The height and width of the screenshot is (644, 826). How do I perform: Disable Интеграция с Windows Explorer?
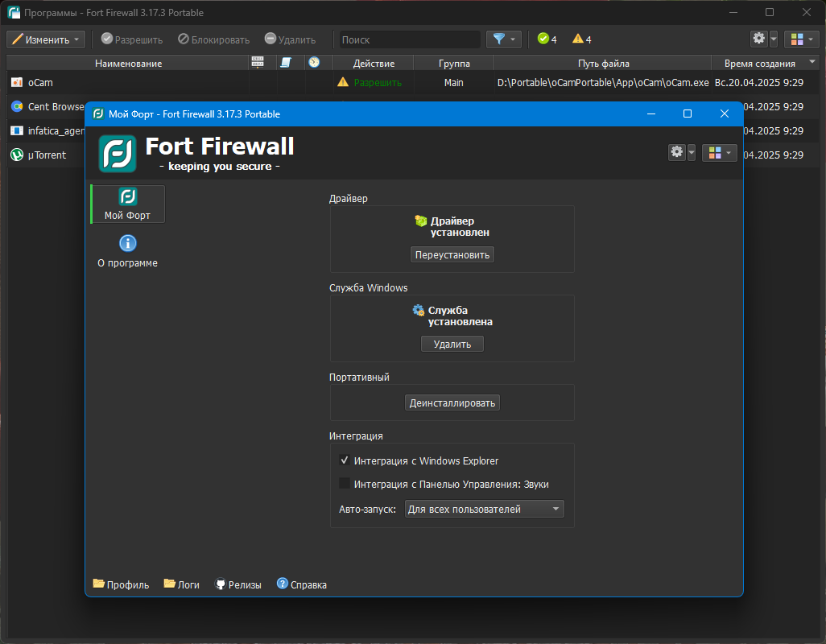[x=345, y=460]
